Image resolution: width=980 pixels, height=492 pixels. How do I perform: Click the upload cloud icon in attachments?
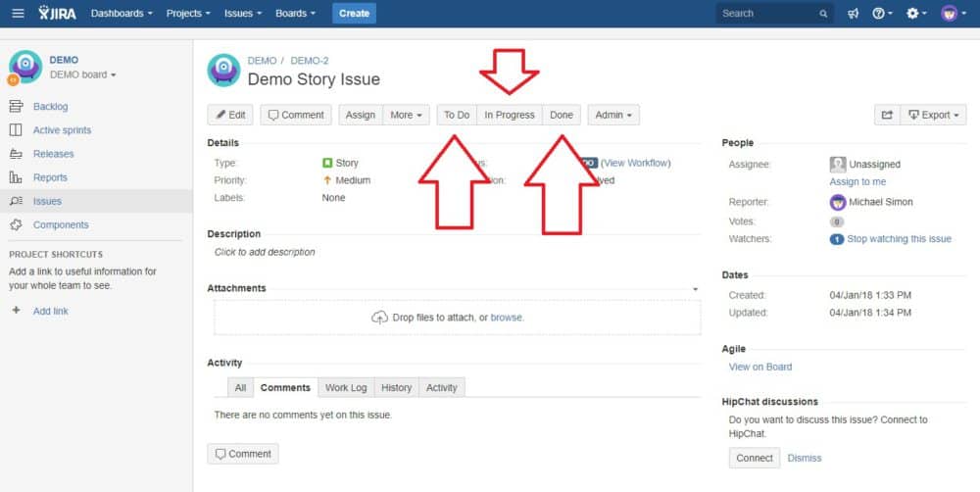click(x=379, y=318)
